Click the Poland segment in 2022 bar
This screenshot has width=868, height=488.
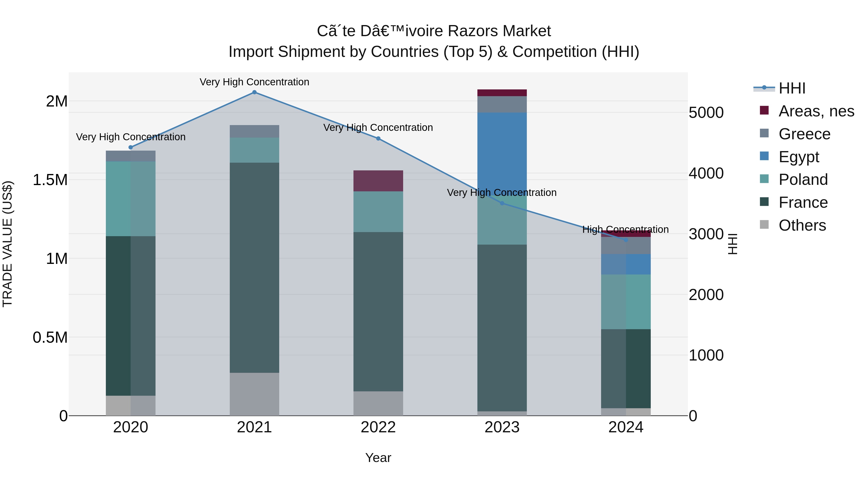coord(378,212)
